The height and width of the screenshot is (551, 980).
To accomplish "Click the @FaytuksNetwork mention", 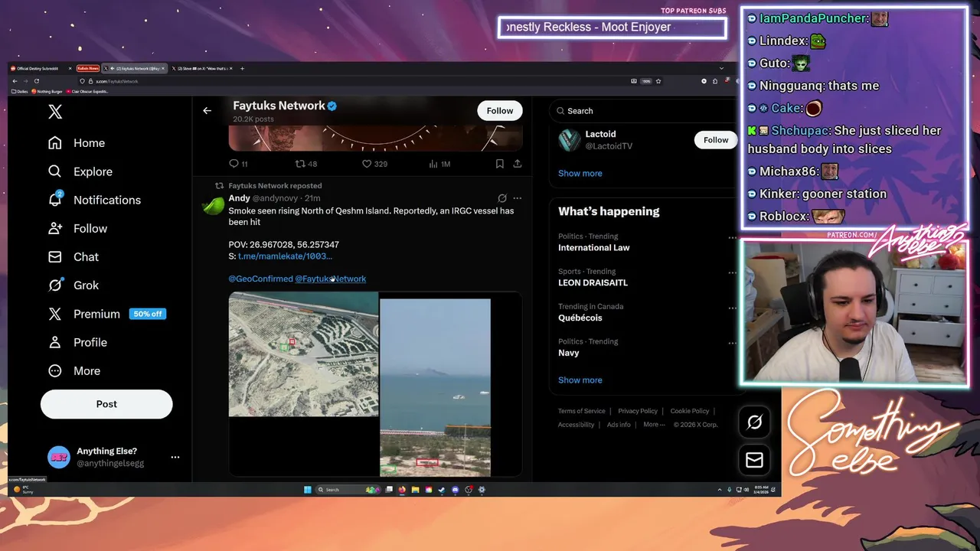I will (x=331, y=279).
